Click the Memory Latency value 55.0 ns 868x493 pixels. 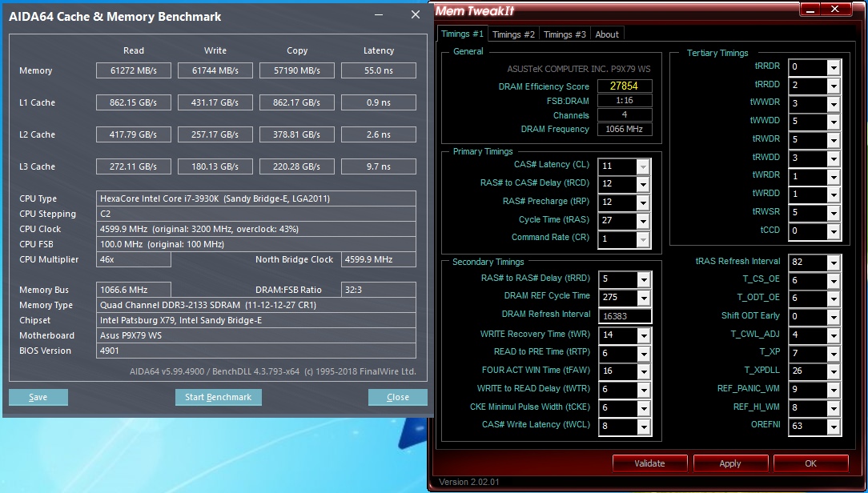[379, 70]
